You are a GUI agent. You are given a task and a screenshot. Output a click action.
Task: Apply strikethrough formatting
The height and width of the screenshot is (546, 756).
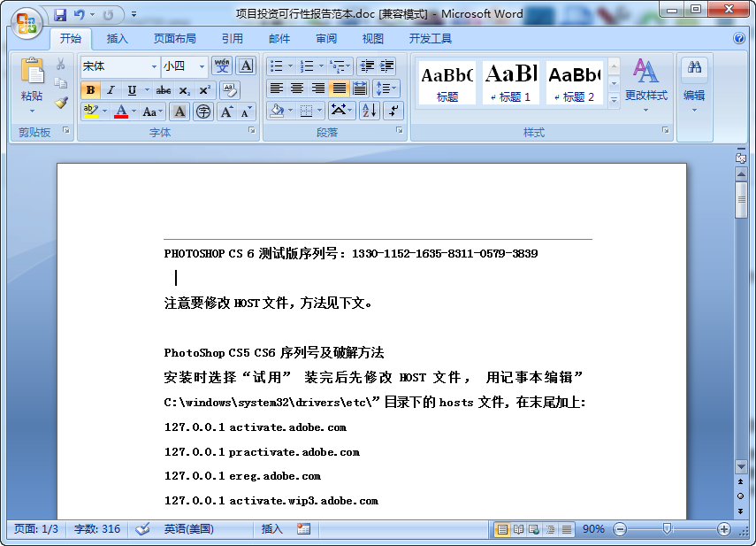(163, 90)
